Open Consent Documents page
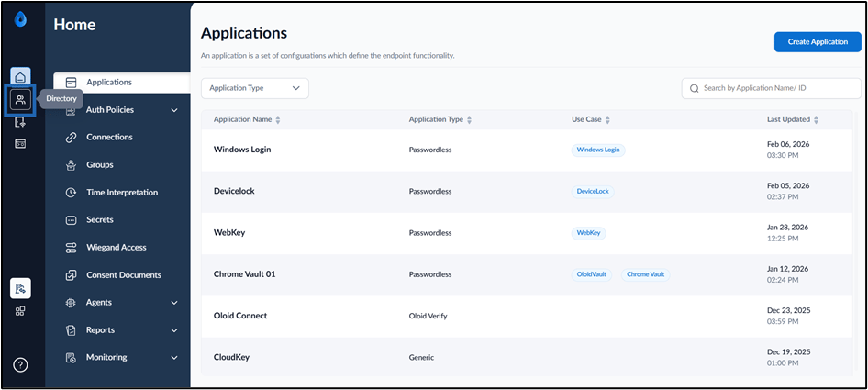 click(124, 274)
